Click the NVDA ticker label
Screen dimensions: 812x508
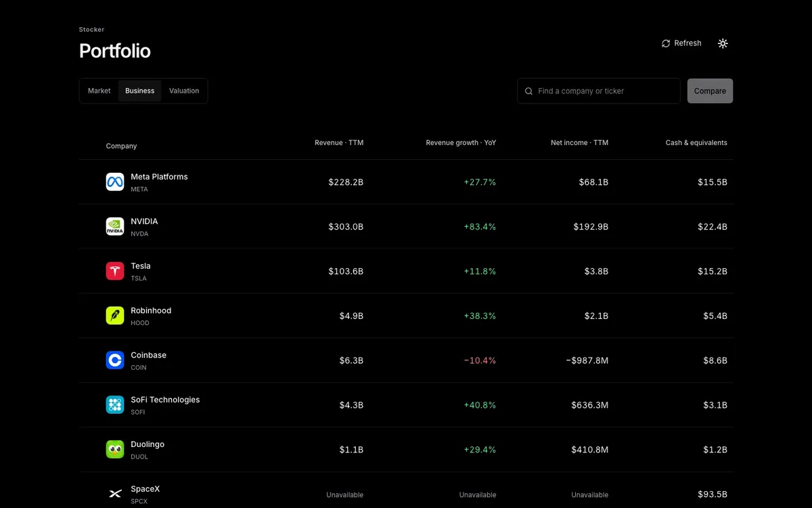tap(139, 234)
